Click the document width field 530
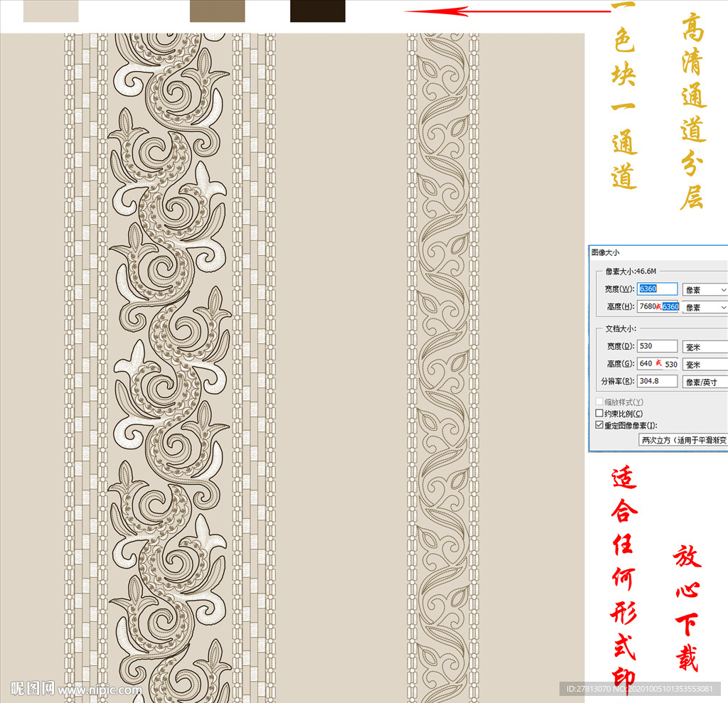Image resolution: width=728 pixels, height=703 pixels. [x=657, y=346]
